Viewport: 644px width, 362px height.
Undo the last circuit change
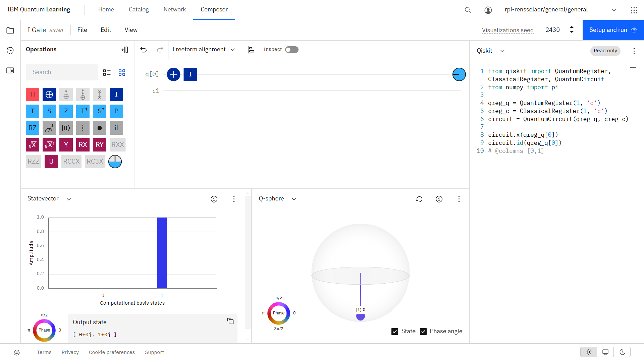(x=144, y=50)
